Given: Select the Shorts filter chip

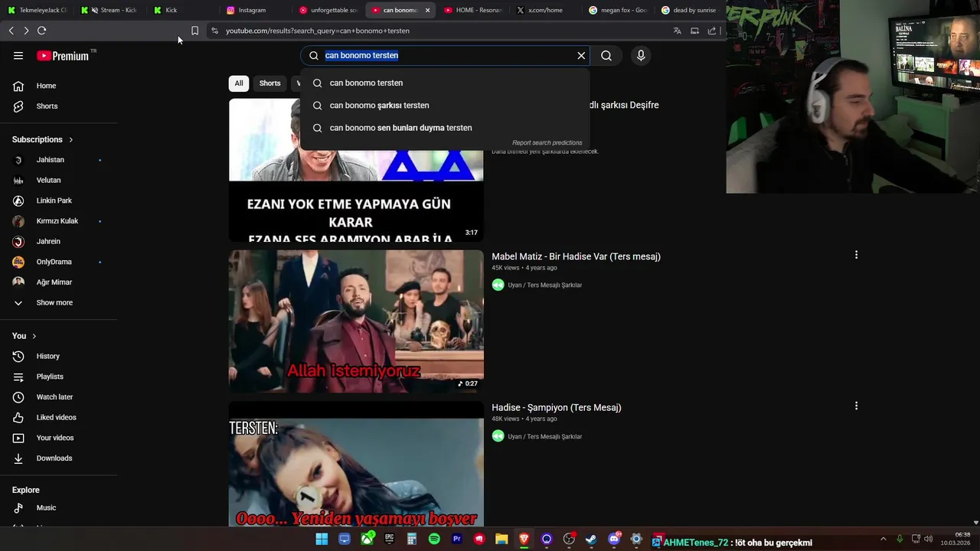Looking at the screenshot, I should pyautogui.click(x=269, y=83).
